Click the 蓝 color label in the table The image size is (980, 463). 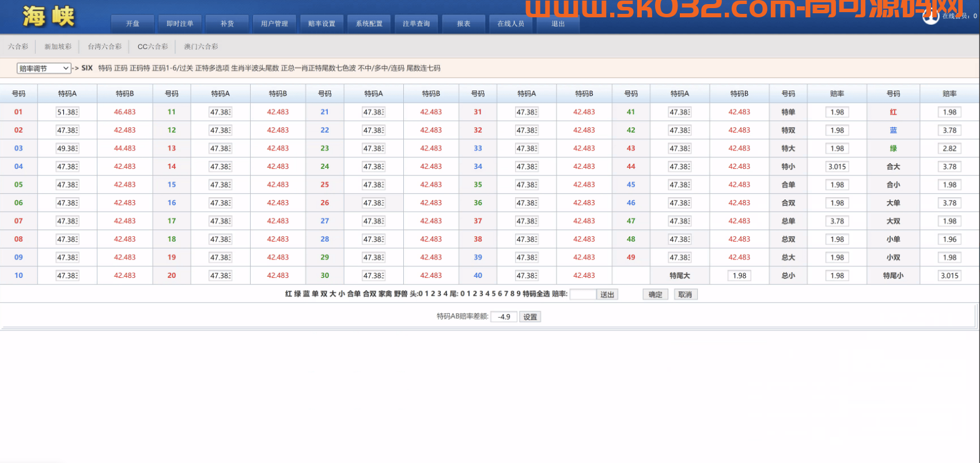pyautogui.click(x=894, y=130)
